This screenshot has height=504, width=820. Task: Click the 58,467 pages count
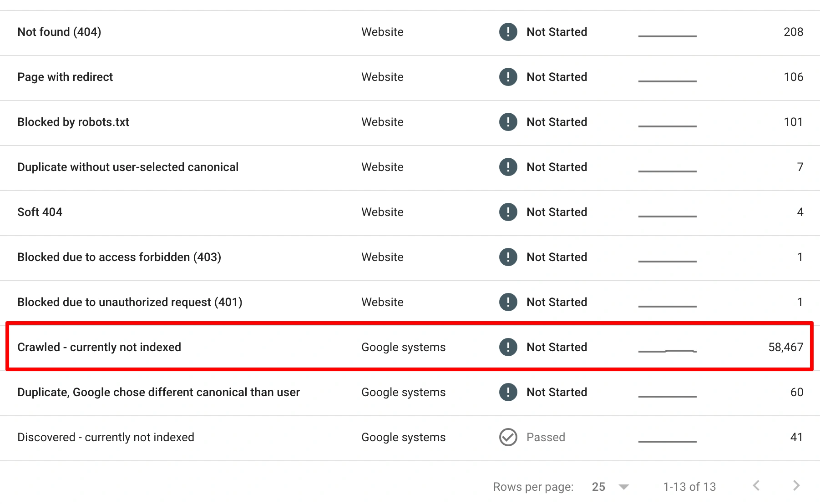[x=785, y=347]
